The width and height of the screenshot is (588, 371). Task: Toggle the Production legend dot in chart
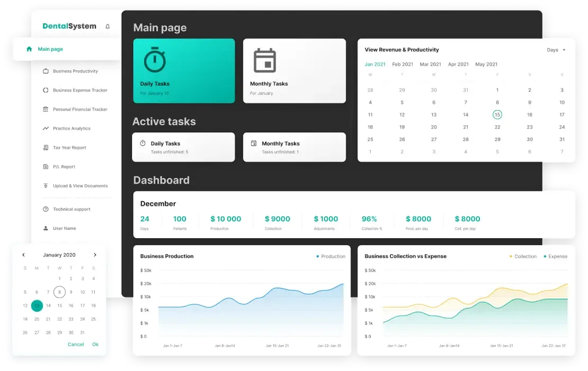(318, 256)
